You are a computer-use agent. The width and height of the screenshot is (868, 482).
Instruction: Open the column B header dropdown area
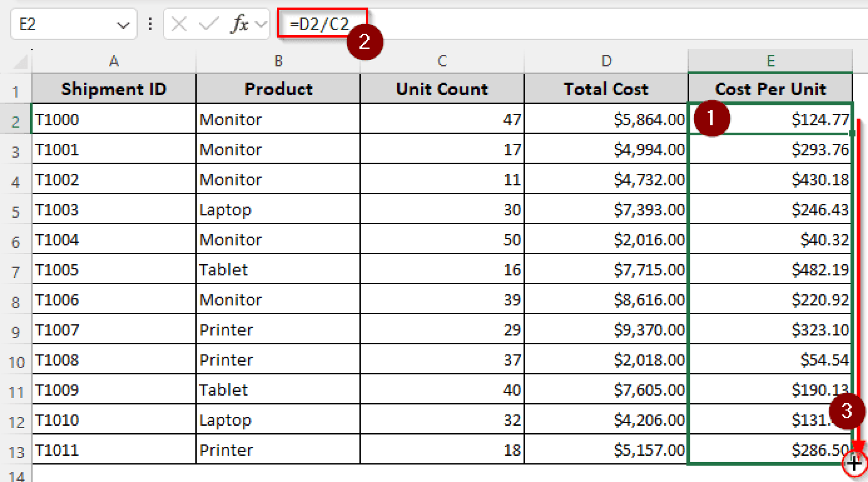[278, 61]
